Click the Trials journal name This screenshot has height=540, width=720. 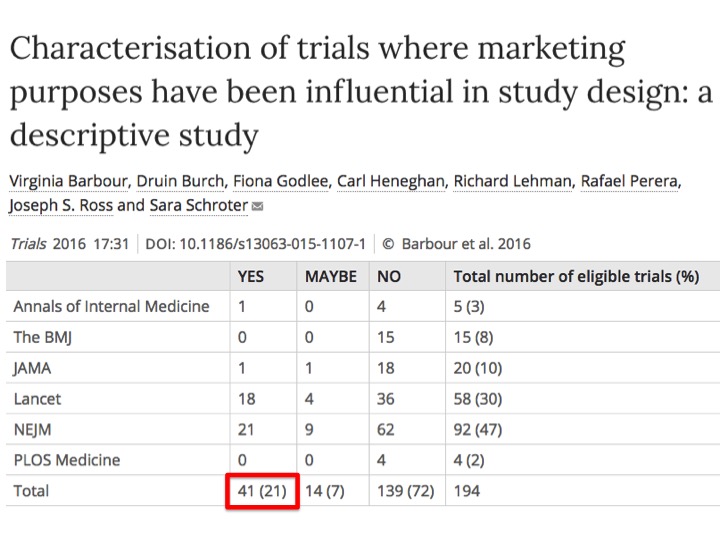click(28, 244)
